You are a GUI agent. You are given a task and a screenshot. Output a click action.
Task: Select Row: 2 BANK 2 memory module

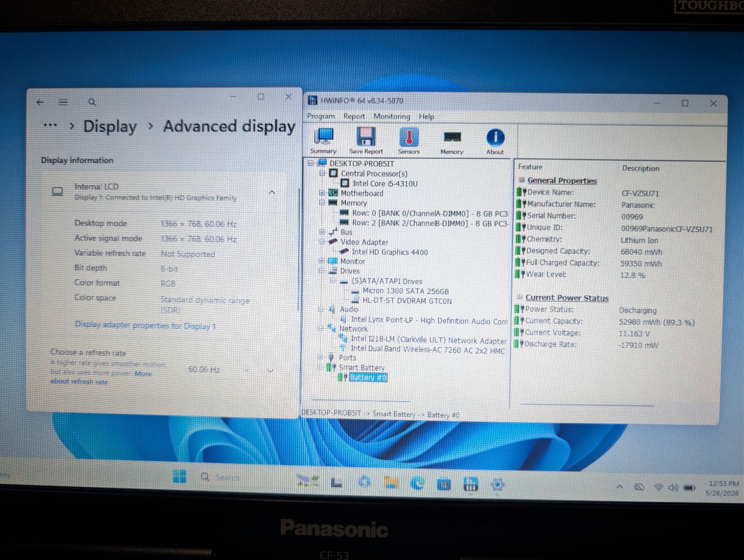coord(430,223)
